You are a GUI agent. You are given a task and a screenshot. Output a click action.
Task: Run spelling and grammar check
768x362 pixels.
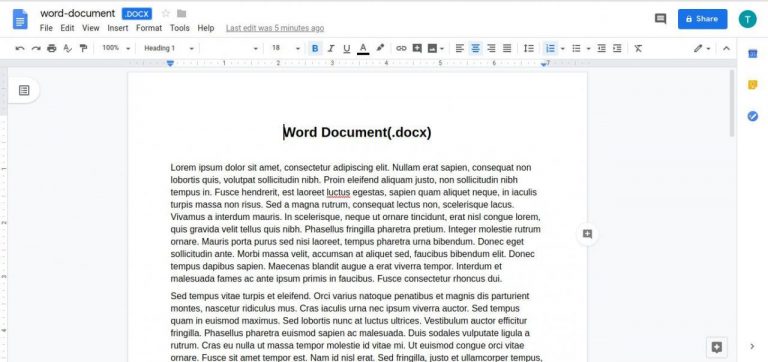[68, 48]
